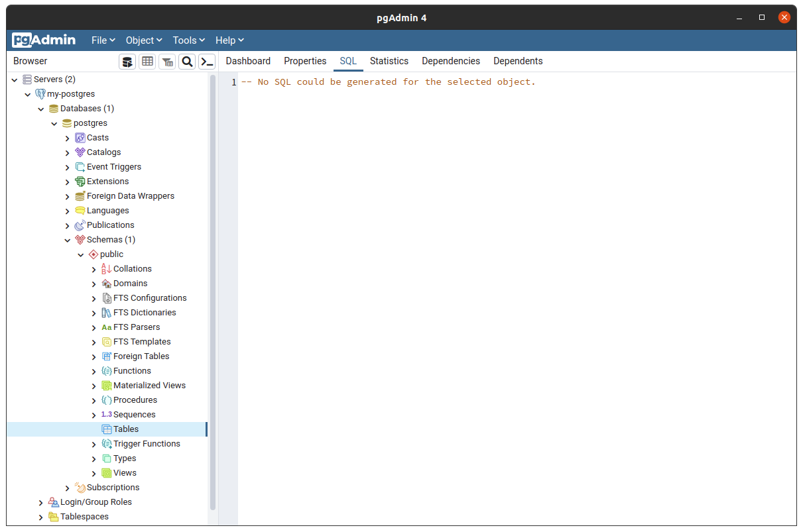The height and width of the screenshot is (532, 803).
Task: Click the Catalogs node icon
Action: coord(80,152)
